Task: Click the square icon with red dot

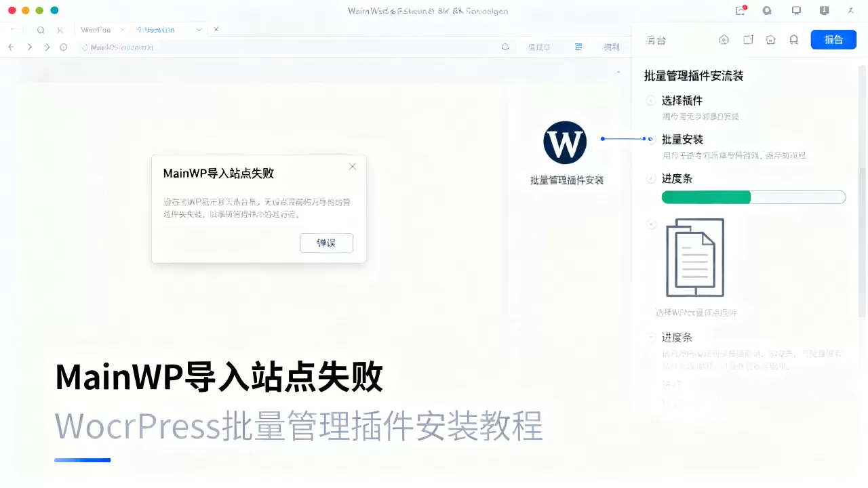Action: (x=747, y=39)
